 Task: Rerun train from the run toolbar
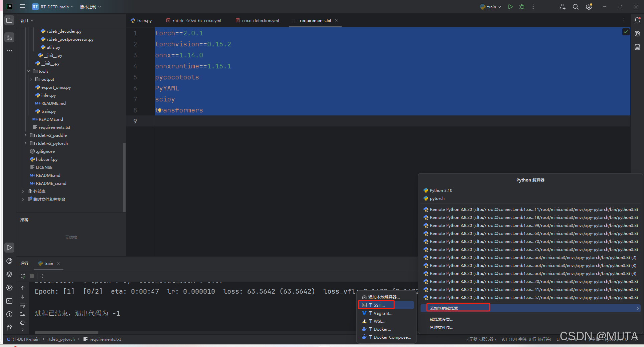(x=23, y=276)
